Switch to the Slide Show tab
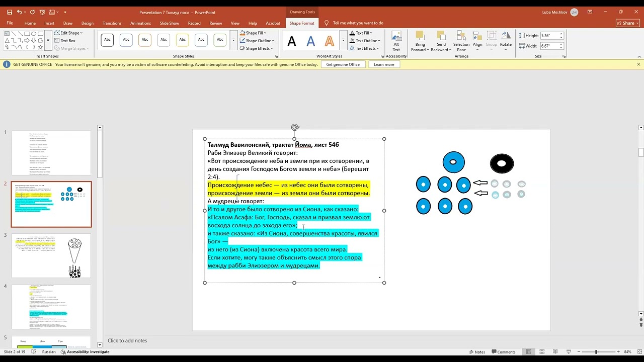Viewport: 644px width, 362px height. tap(170, 23)
